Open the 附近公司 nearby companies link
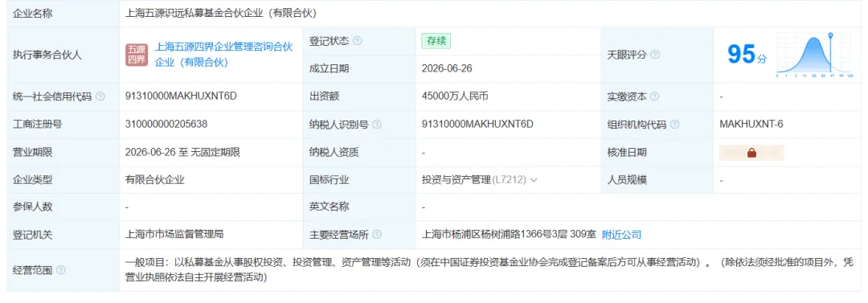This screenshot has width=868, height=303. (621, 235)
